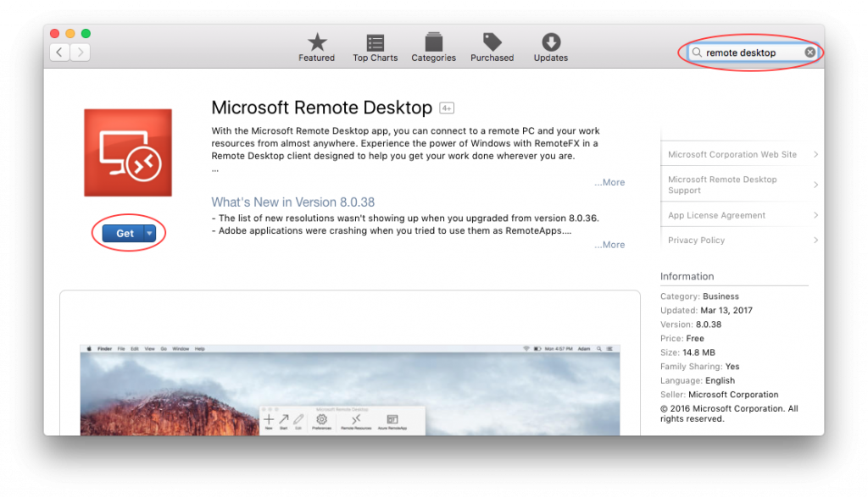
Task: Click Get to download the app
Action: tap(124, 234)
